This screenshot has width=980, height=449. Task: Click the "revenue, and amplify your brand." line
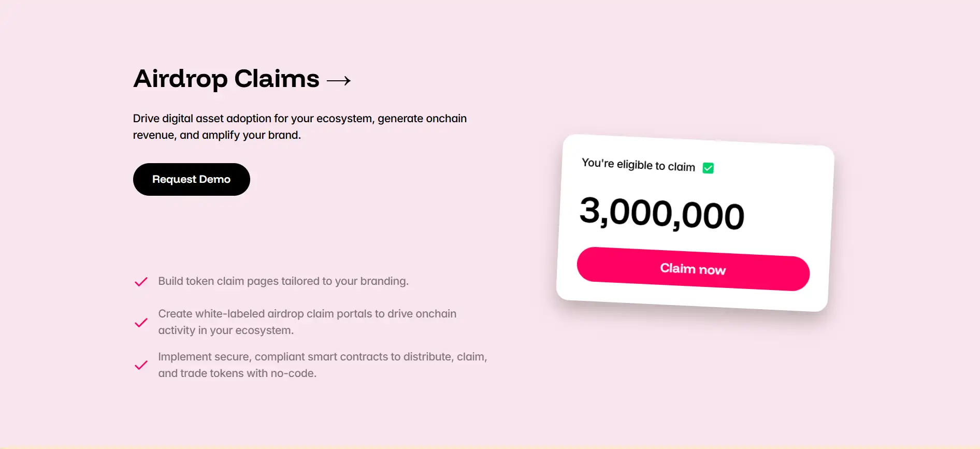coord(217,135)
